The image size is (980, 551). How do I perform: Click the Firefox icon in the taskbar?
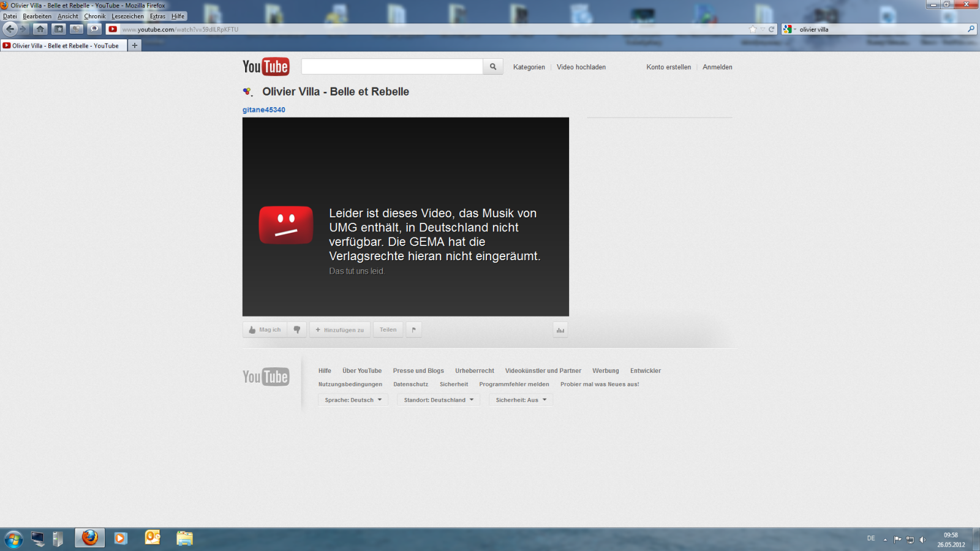pos(90,538)
